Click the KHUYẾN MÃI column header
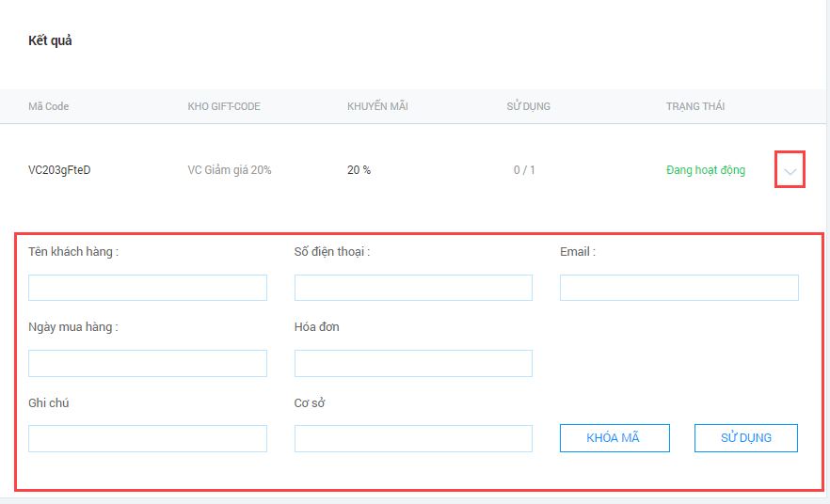Viewport: 830px width, 504px height. pyautogui.click(x=377, y=105)
